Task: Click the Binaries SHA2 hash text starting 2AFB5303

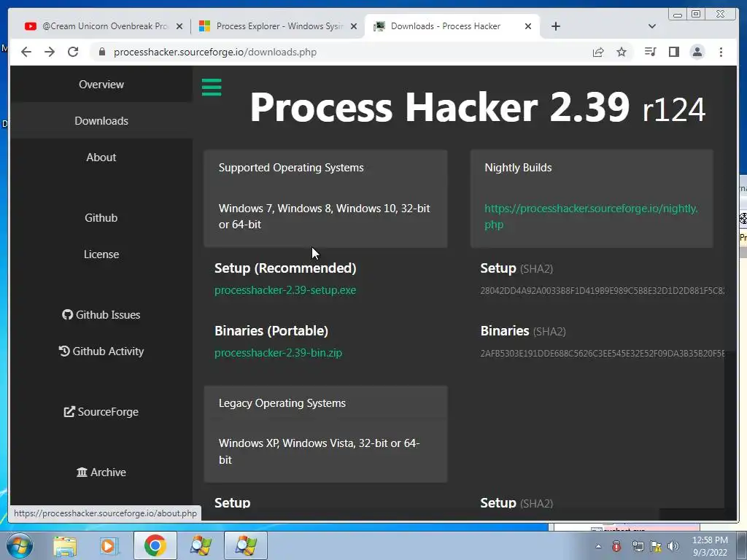Action: [602, 354]
